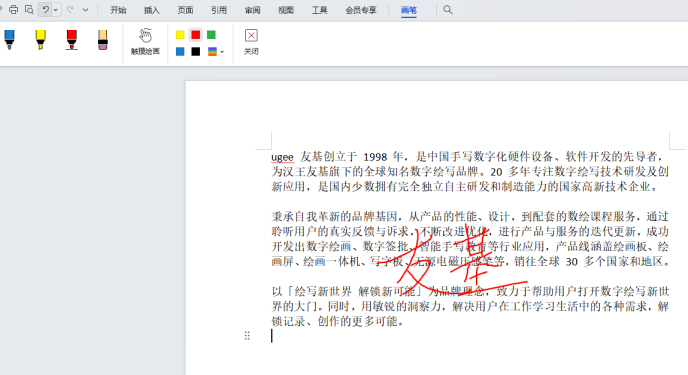Image resolution: width=688 pixels, height=375 pixels.
Task: Pick the yellow color swatch
Action: 180,35
